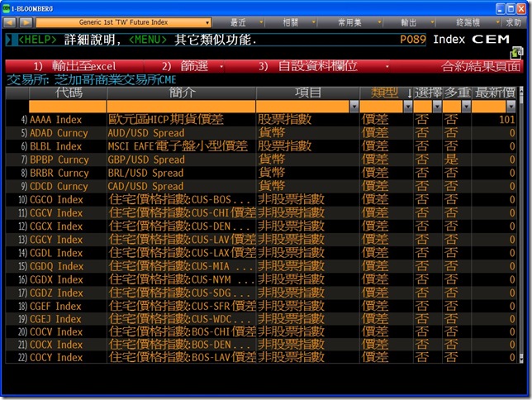The height and width of the screenshot is (400, 532).
Task: Select CGDZ Index row
Action: pos(261,293)
